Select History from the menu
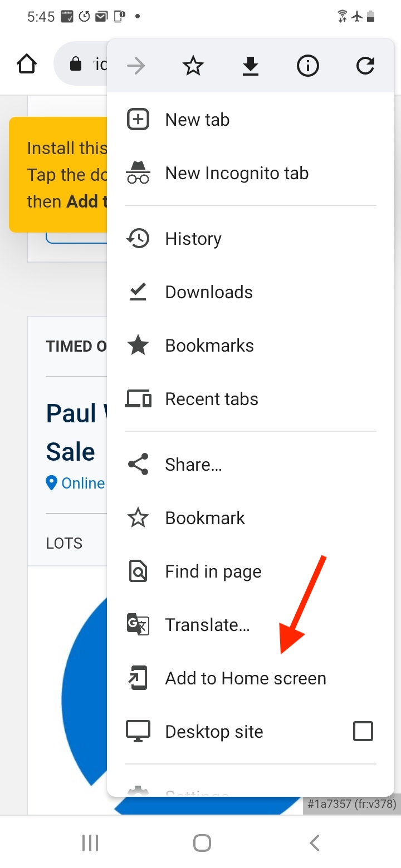The image size is (401, 868). [x=193, y=238]
